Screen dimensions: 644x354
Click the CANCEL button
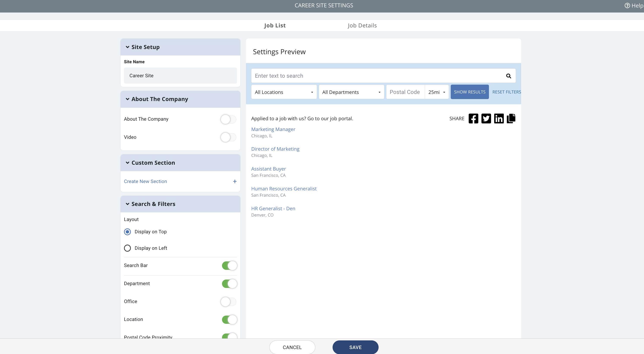click(292, 347)
